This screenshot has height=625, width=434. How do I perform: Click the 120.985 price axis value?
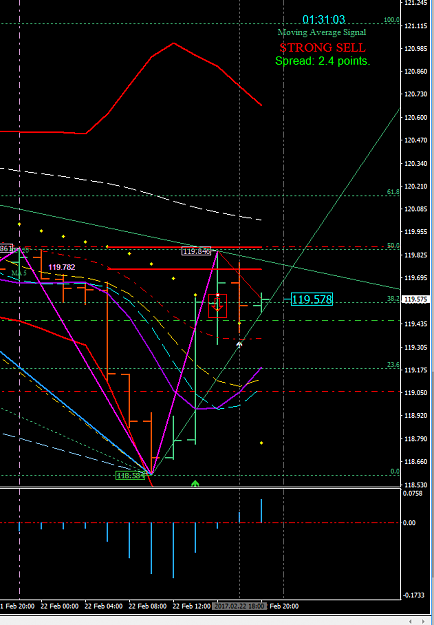click(x=416, y=49)
